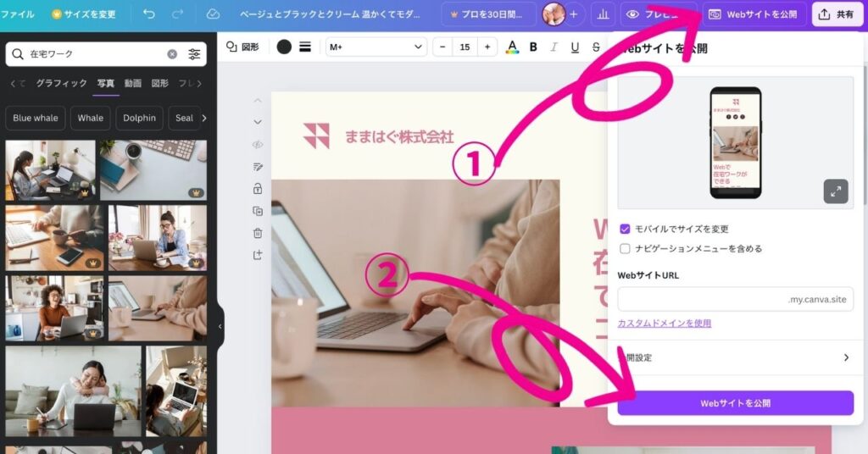Image resolution: width=868 pixels, height=454 pixels.
Task: Toggle page visibility eye icon
Action: 258,145
